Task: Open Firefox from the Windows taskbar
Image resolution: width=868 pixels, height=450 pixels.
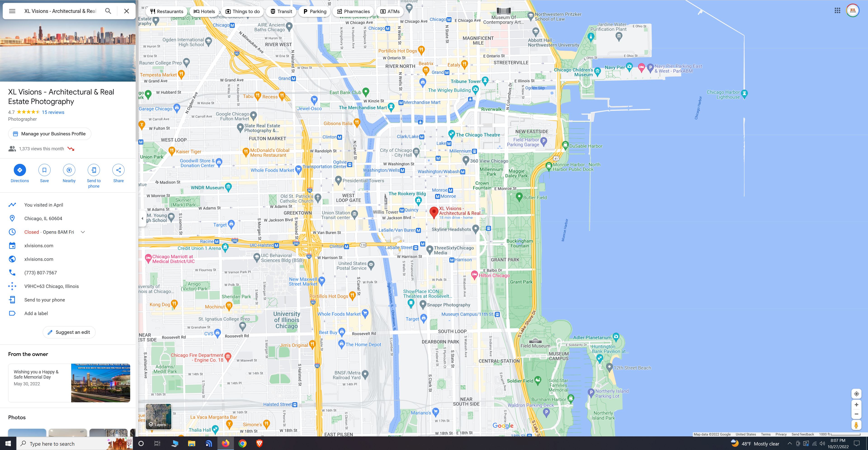Action: coord(225,443)
